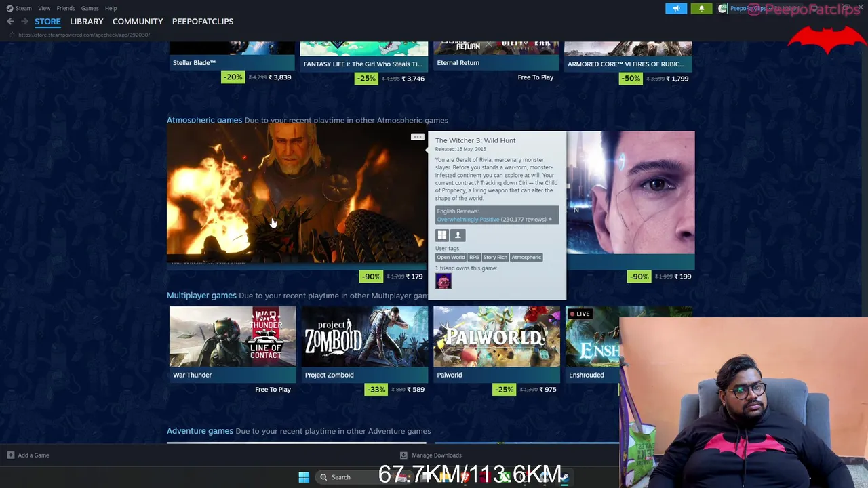Click the Stellar Blade -20% ₹3,839 price

[257, 77]
